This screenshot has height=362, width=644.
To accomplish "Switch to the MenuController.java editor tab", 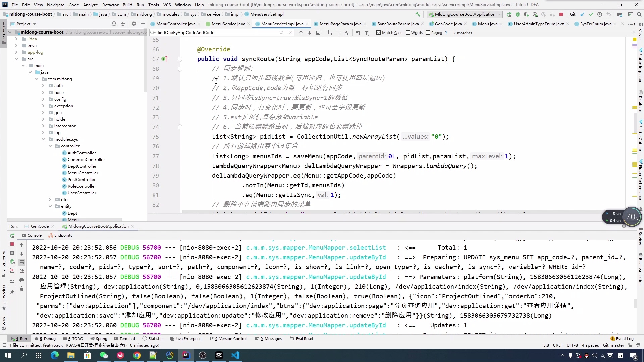I will point(175,24).
